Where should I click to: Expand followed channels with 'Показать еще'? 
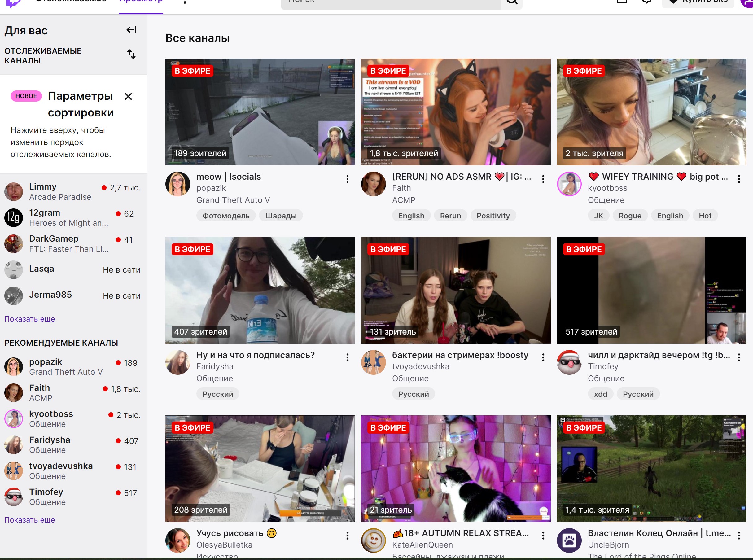[29, 319]
